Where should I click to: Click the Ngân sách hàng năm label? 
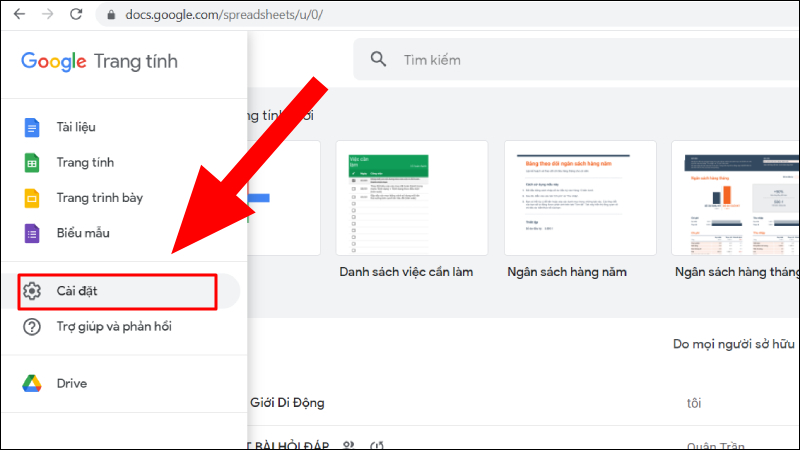click(567, 272)
